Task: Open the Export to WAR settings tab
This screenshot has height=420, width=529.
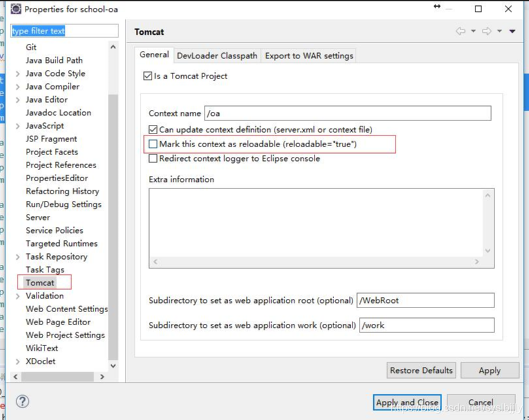Action: point(308,56)
